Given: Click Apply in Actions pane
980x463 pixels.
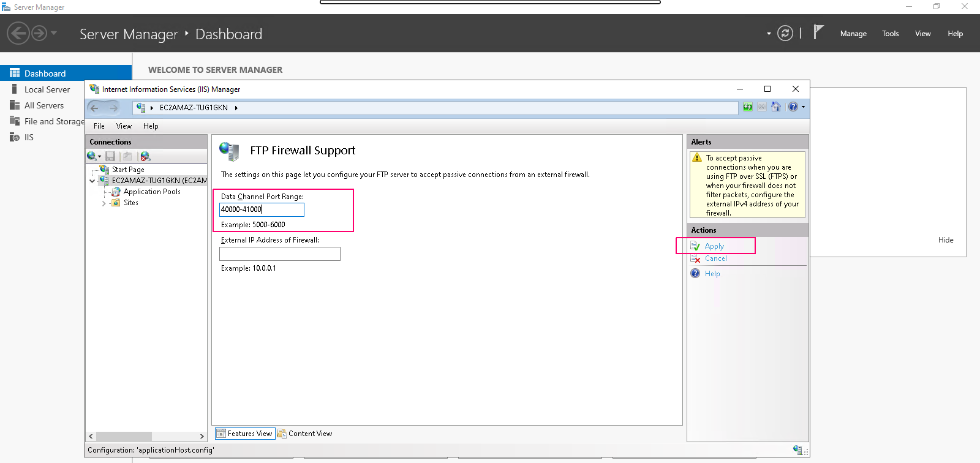Looking at the screenshot, I should click(x=714, y=246).
